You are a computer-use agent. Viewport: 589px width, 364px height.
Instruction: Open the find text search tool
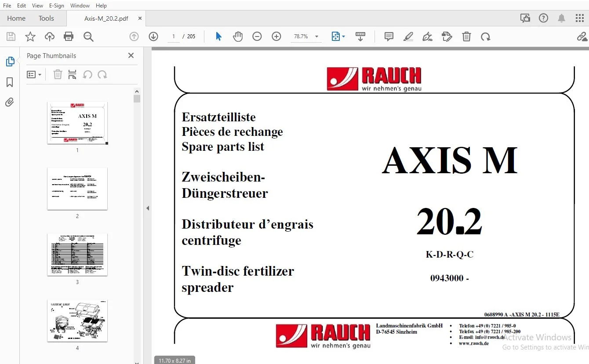[88, 36]
